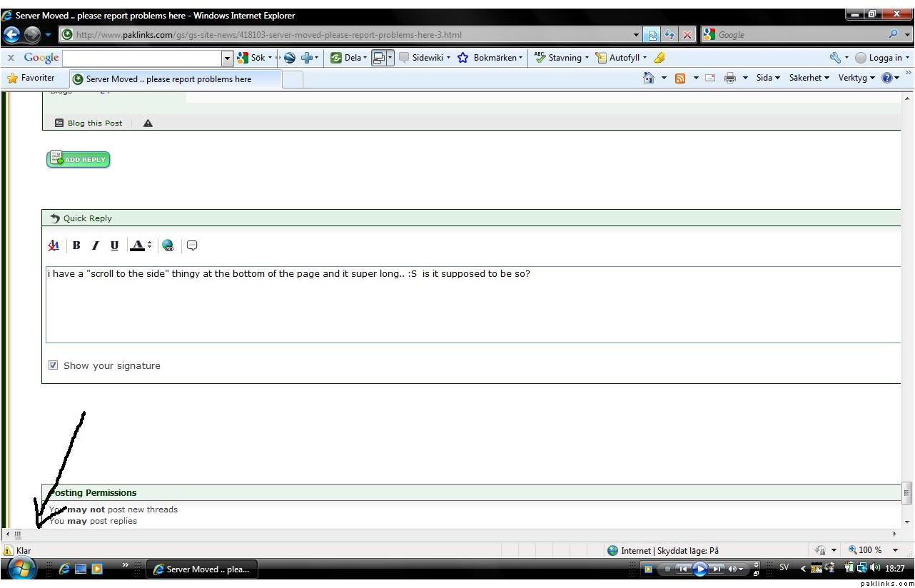Click the wrap quote speech bubble icon
915x588 pixels.
click(192, 245)
